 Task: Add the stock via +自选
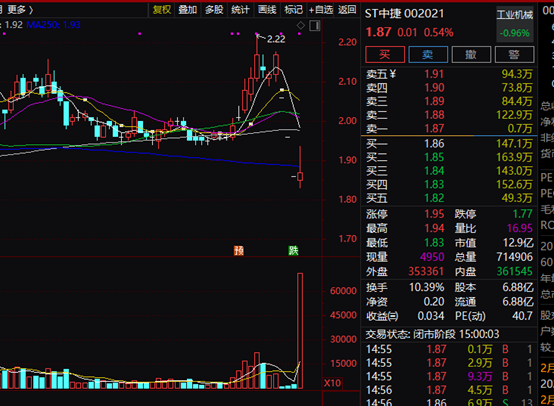pos(321,10)
